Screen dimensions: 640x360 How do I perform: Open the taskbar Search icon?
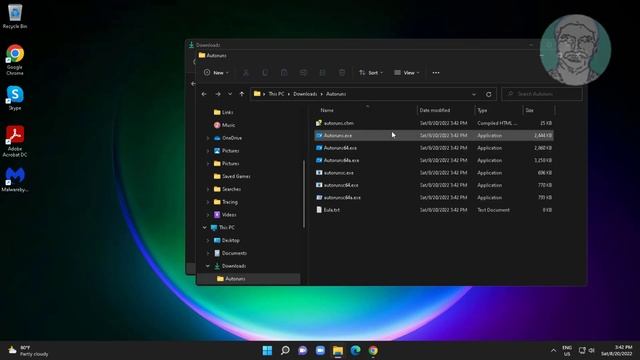[x=285, y=350]
